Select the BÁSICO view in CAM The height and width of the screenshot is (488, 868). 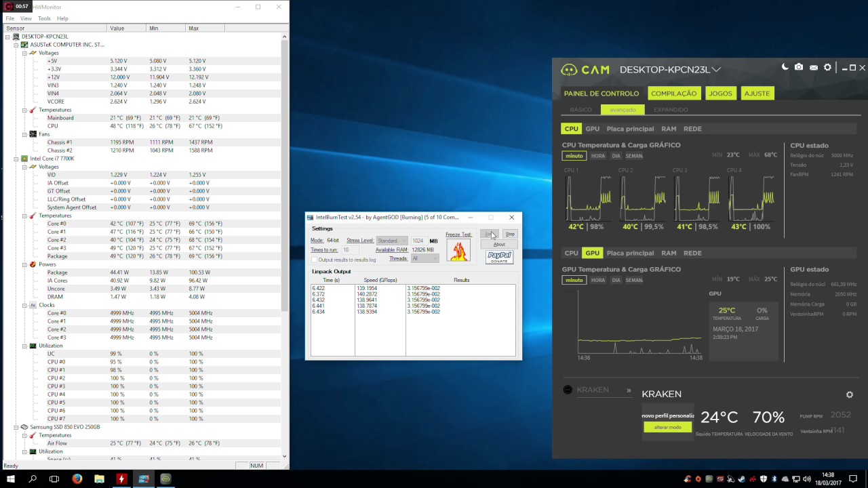point(580,110)
